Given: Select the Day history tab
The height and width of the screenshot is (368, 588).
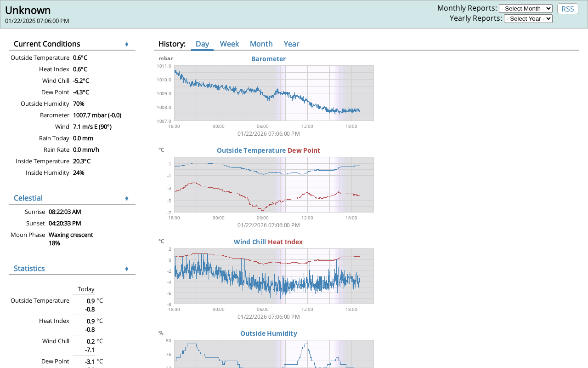Looking at the screenshot, I should 202,44.
